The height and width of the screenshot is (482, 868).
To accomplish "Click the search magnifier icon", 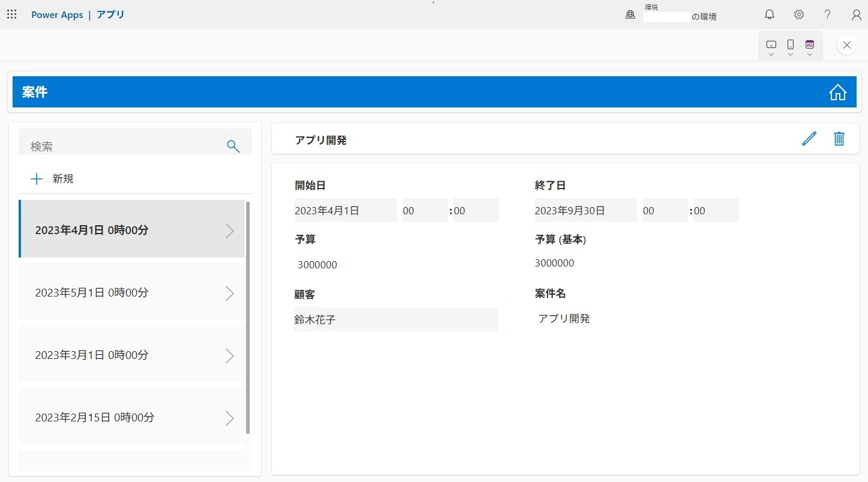I will click(233, 146).
